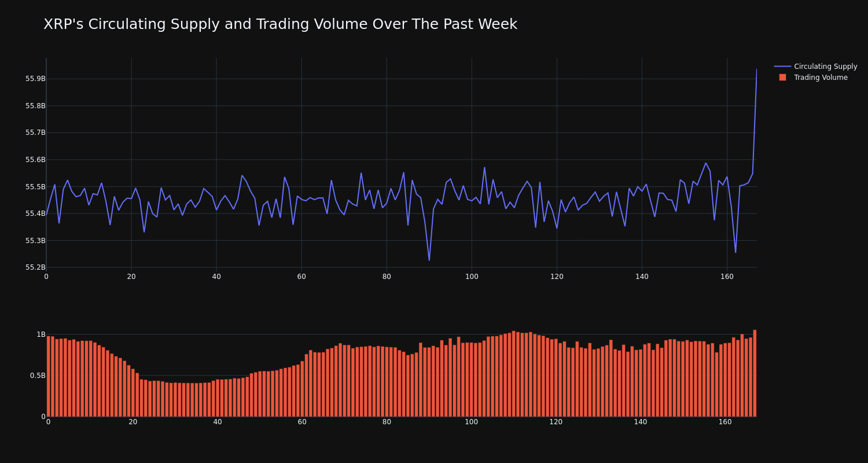The height and width of the screenshot is (463, 868).
Task: Click x-axis label 20 under supply chart
Action: click(x=131, y=277)
